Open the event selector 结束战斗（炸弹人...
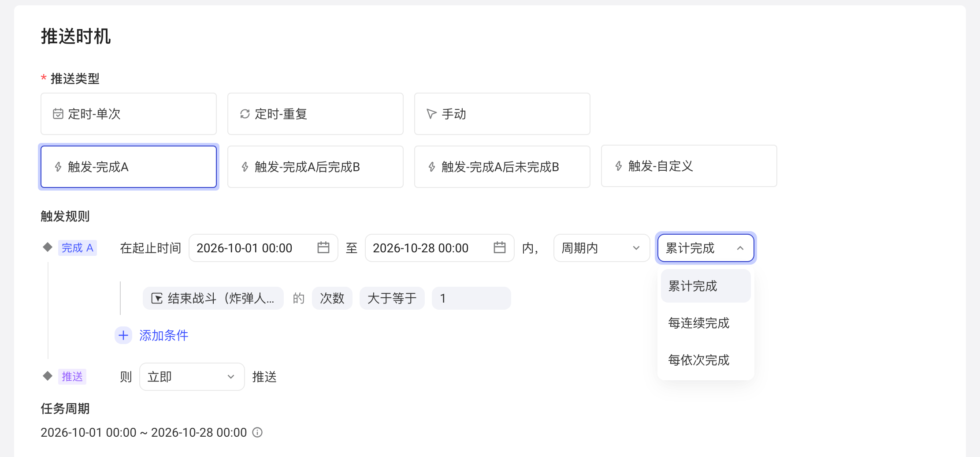 click(213, 298)
